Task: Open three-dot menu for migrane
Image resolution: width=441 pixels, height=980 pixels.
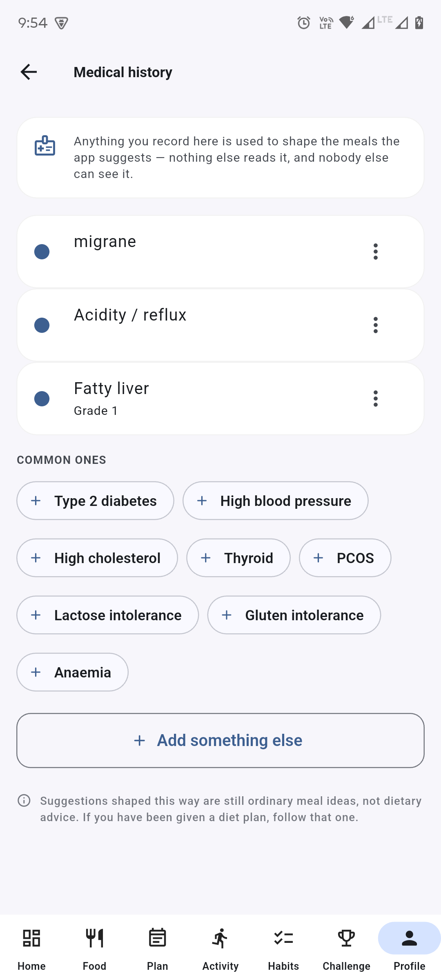Action: pos(376,252)
